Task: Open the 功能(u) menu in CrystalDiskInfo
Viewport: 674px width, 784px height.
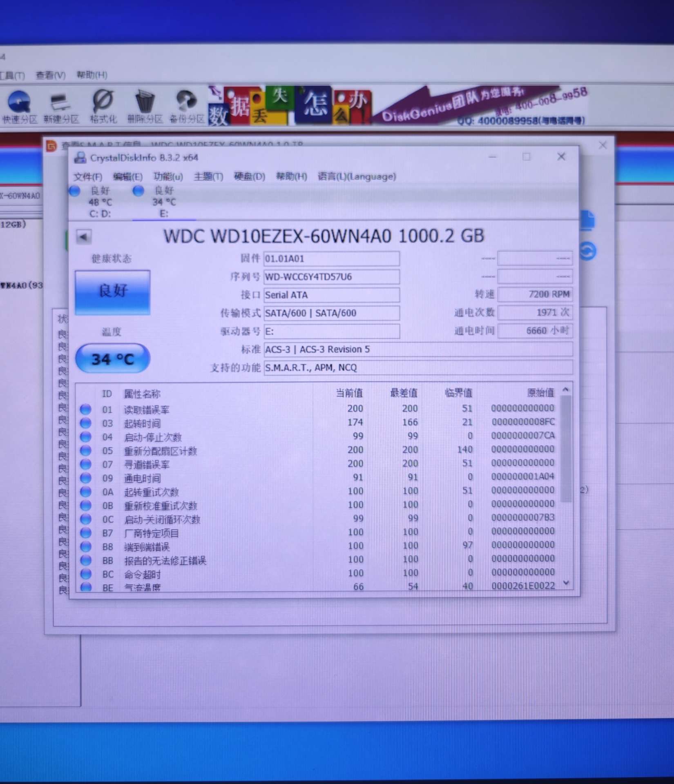Action: click(168, 176)
